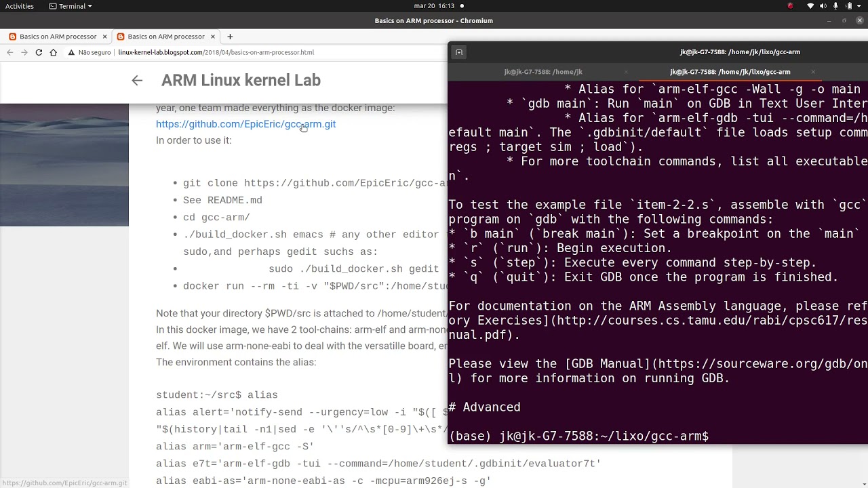Open the clock and calendar at mar 20 16:13
The height and width of the screenshot is (488, 868).
434,6
